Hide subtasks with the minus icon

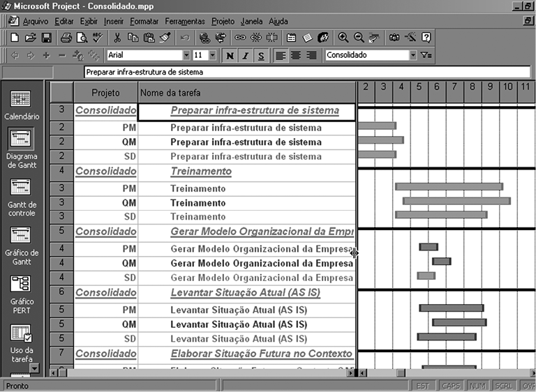62,55
